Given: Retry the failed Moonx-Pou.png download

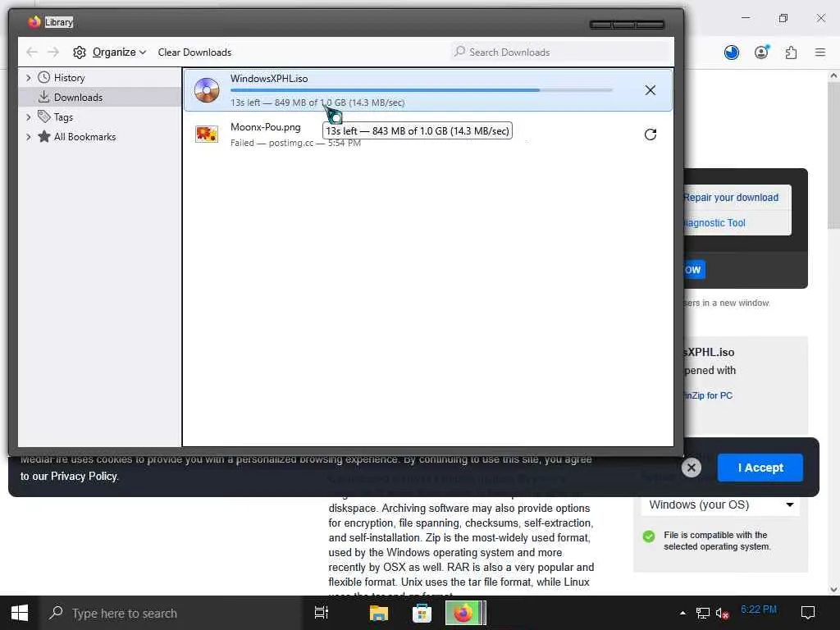Looking at the screenshot, I should point(650,135).
